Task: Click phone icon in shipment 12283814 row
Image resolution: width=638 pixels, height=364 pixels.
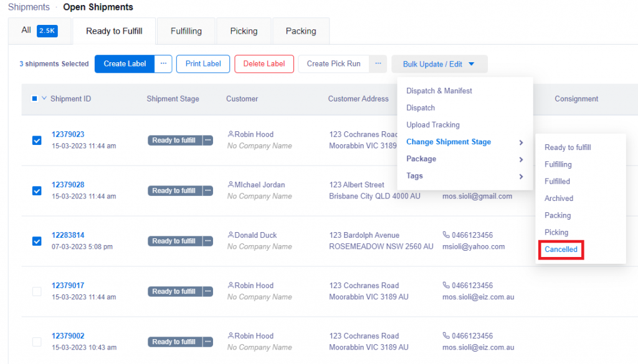Action: [446, 235]
